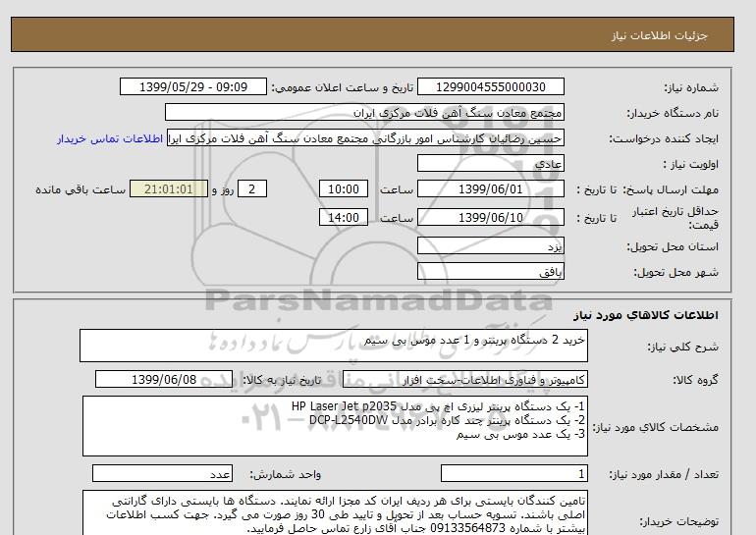The image size is (756, 535).
Task: Click the header جزئیات اطلاعات نیاز
Action: point(660,35)
